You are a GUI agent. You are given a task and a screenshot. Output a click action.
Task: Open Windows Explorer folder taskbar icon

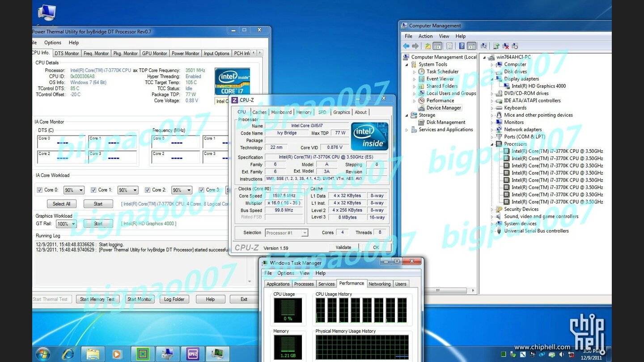point(93,354)
